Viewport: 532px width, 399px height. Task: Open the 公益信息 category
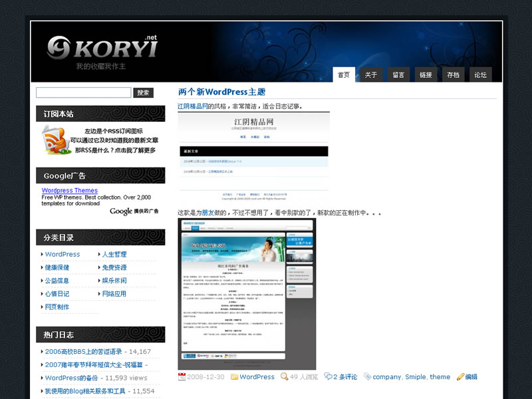[57, 281]
